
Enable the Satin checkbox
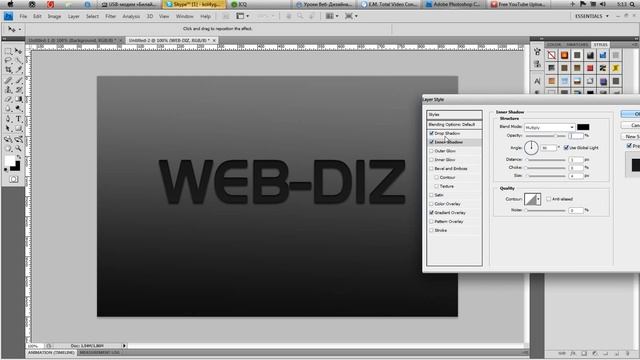[431, 195]
